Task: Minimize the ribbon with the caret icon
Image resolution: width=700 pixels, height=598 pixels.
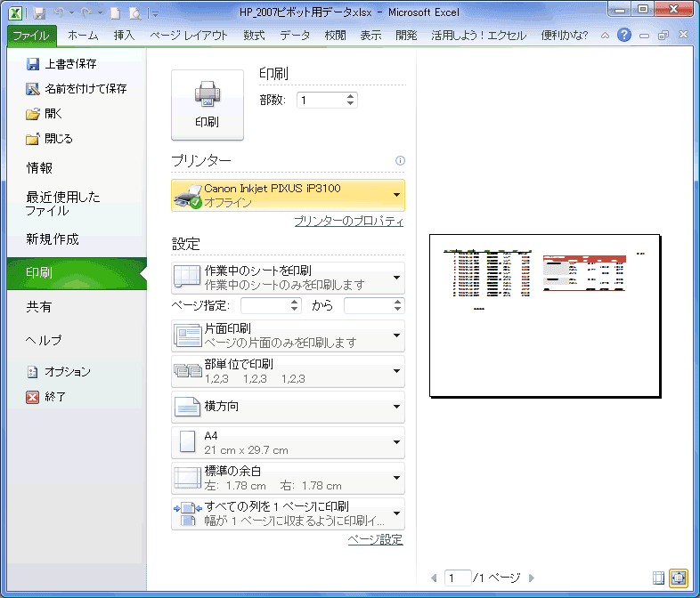Action: pos(605,36)
